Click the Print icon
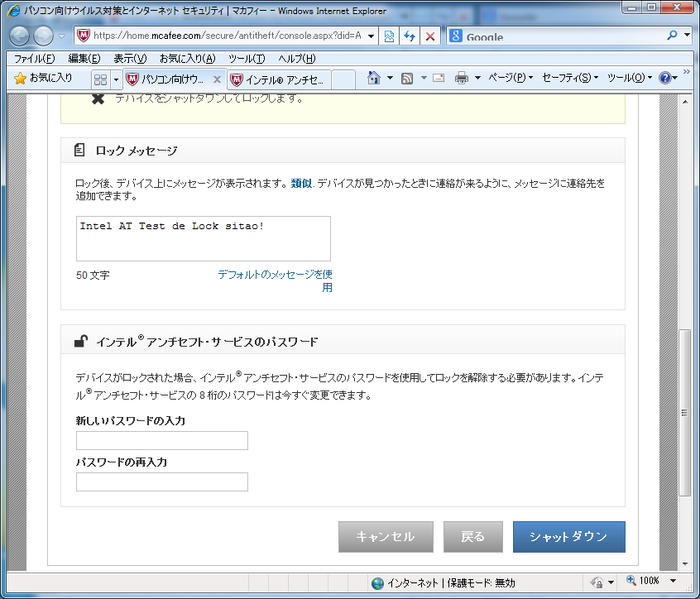 pyautogui.click(x=462, y=78)
